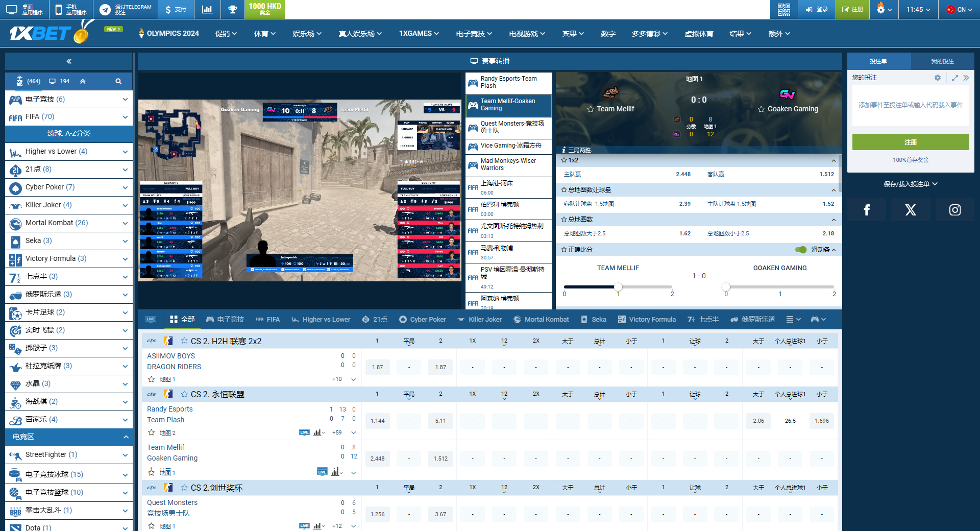
Task: Star the CS 2. 永恒联盟 league
Action: (184, 394)
